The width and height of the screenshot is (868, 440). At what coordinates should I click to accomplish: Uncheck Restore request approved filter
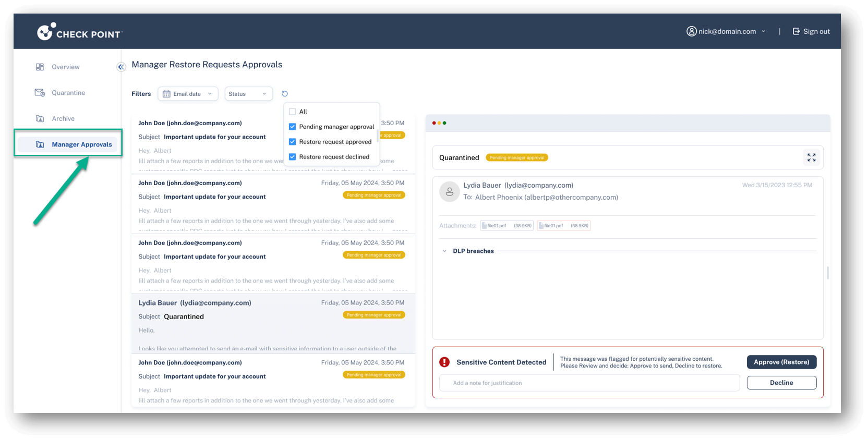click(x=292, y=142)
